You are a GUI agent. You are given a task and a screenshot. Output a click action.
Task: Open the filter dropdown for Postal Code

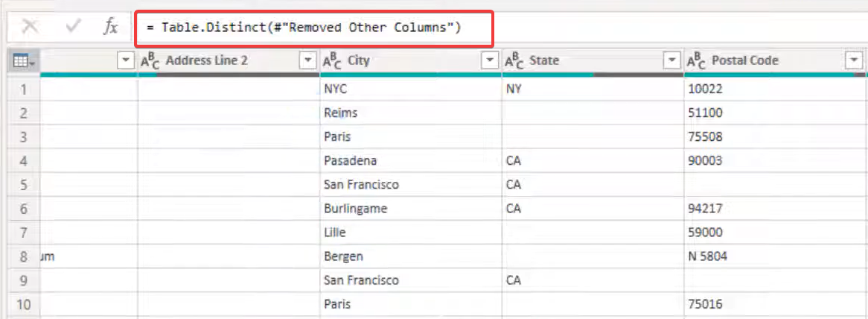click(855, 61)
